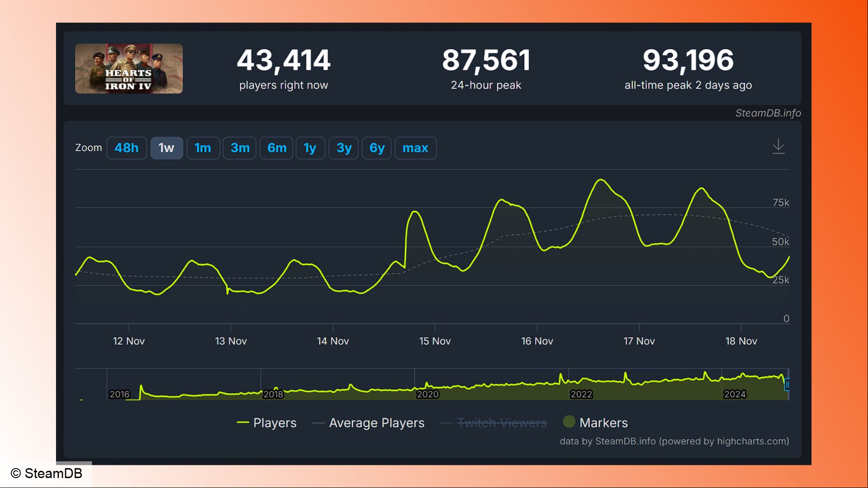The image size is (868, 488).
Task: Click the 18 Nov axis label
Action: pyautogui.click(x=741, y=341)
